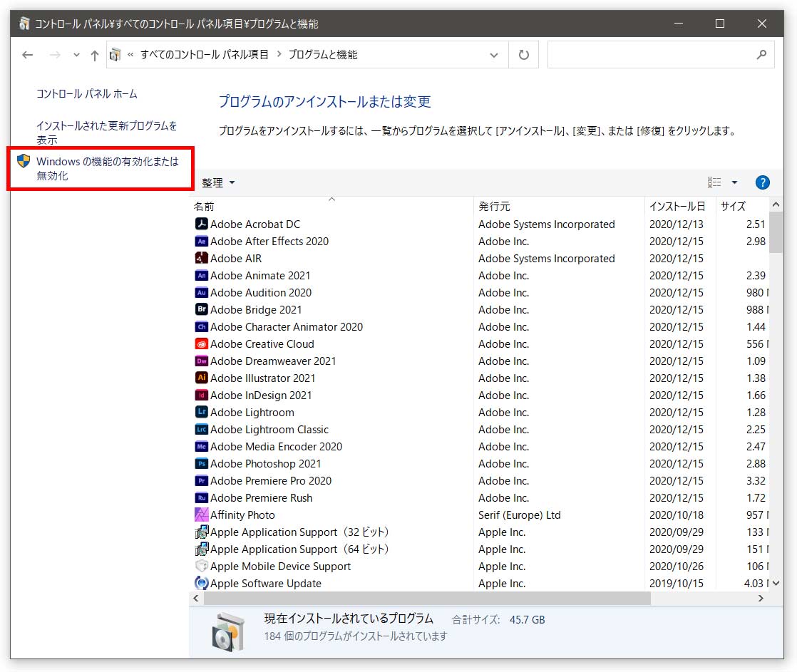Refresh the program list
Screen dimensions: 797x672
point(523,54)
